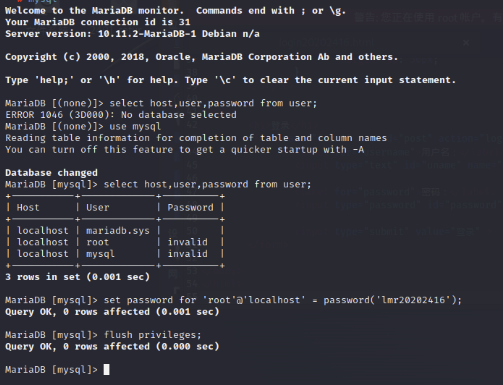
Task: Click the 'ERROR 1046 (3D000)' message line
Action: (x=121, y=115)
